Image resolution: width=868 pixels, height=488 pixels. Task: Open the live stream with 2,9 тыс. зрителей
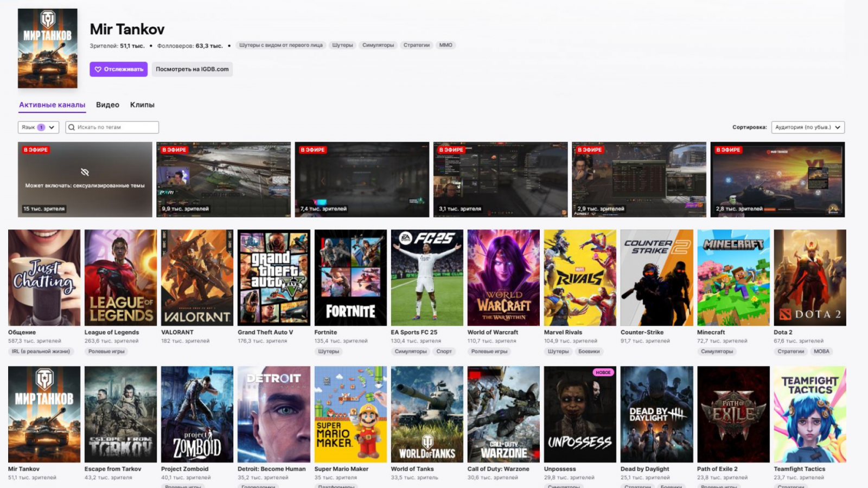click(x=639, y=179)
